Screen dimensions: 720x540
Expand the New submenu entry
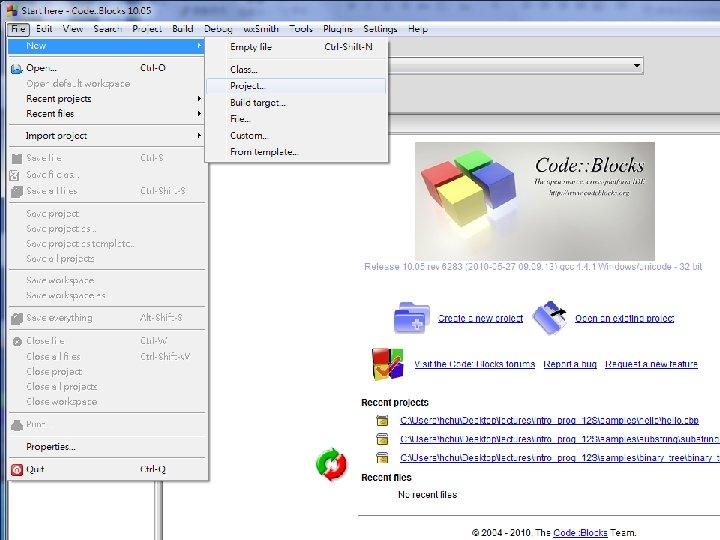[106, 46]
